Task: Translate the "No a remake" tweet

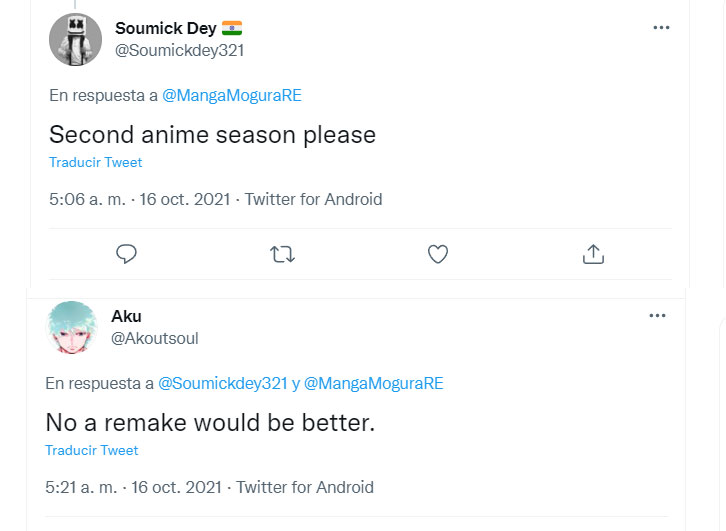Action: click(92, 450)
